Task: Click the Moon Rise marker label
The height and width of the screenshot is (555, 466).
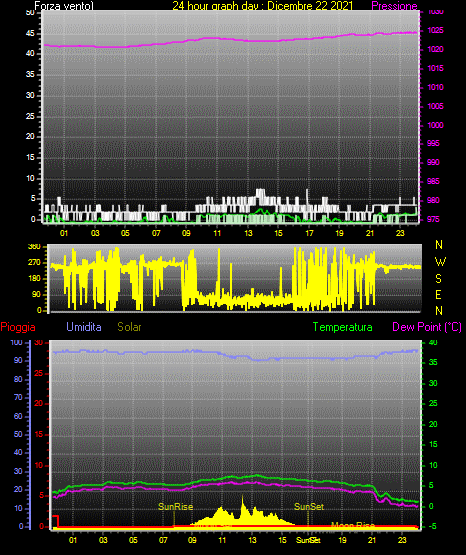Action: 352,525
